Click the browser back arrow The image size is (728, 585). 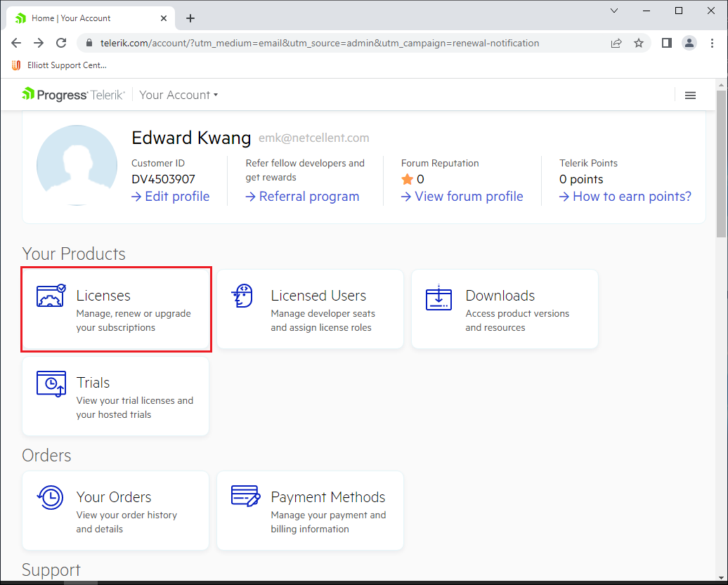pos(16,43)
